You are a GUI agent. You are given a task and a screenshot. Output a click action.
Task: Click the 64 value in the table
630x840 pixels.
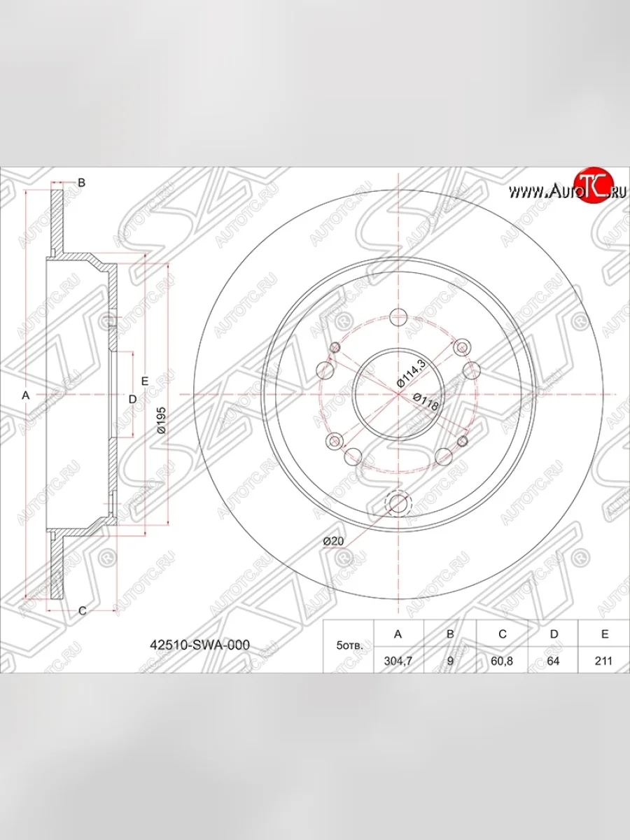click(554, 660)
